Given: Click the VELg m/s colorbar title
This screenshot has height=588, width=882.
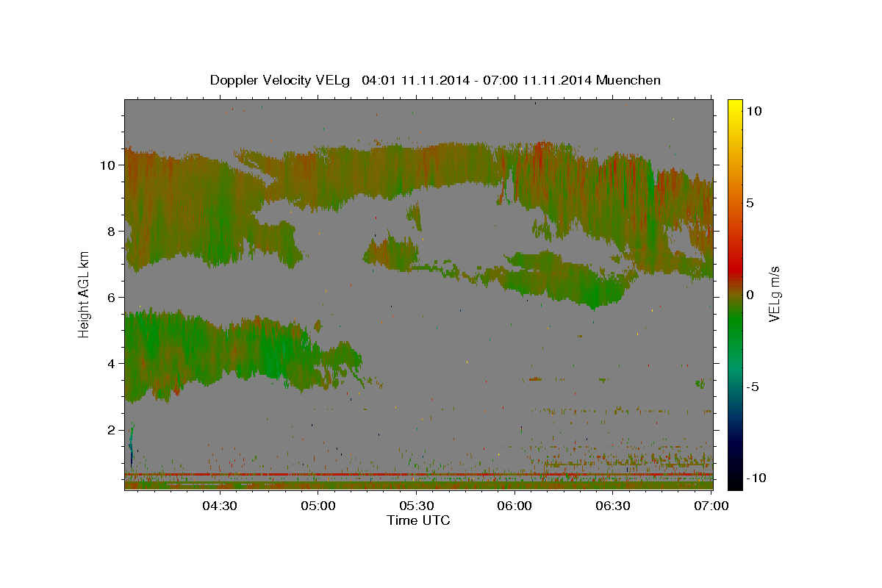Looking at the screenshot, I should point(775,294).
